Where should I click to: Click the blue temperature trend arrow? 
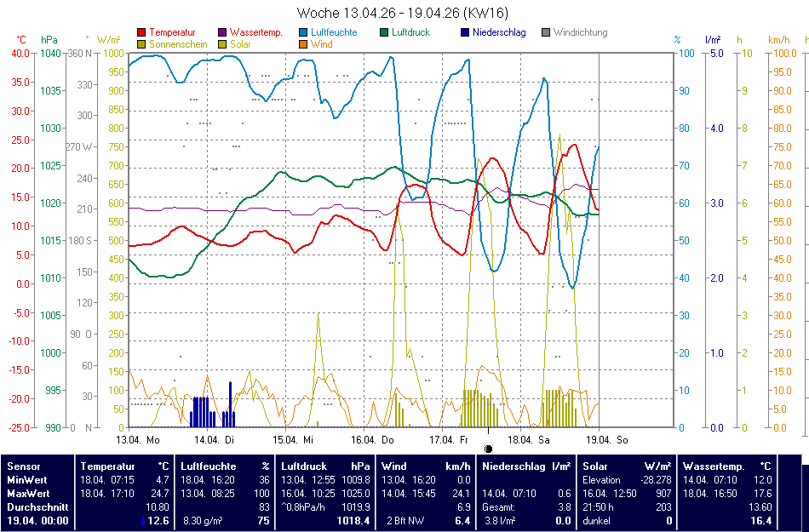click(142, 521)
